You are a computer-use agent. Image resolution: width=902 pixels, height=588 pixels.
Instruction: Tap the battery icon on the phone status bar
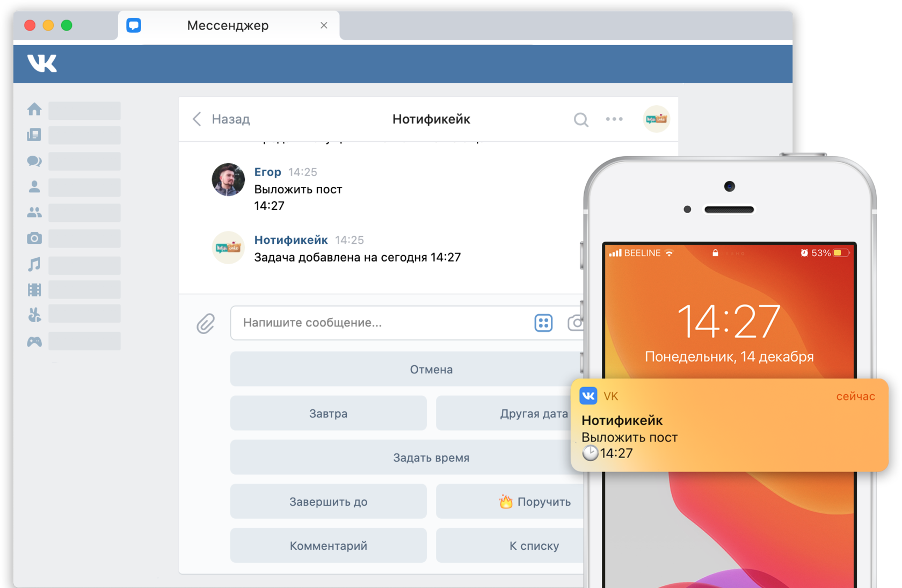[842, 253]
